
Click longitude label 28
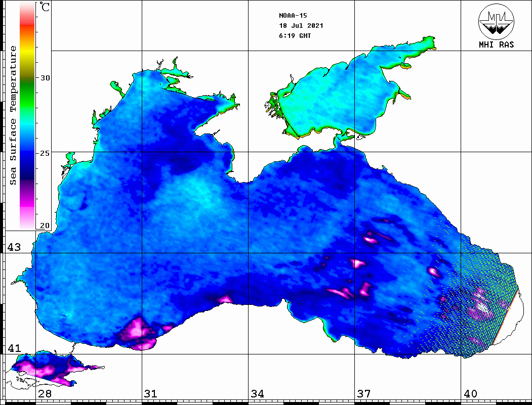click(45, 394)
